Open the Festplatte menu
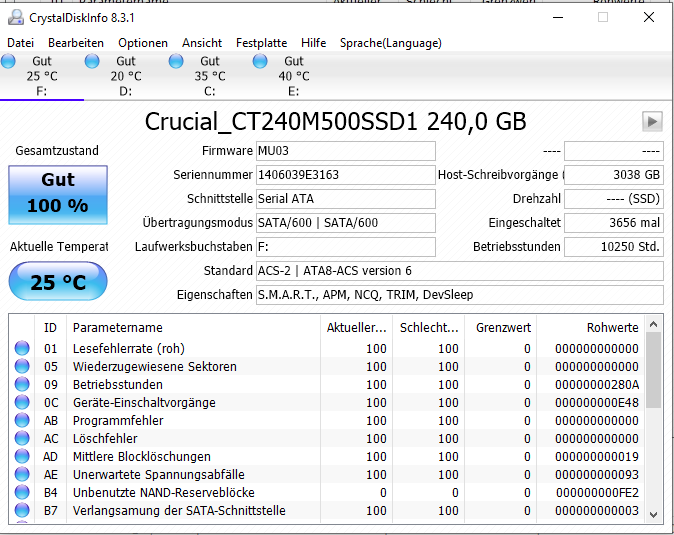The height and width of the screenshot is (535, 674). click(261, 43)
